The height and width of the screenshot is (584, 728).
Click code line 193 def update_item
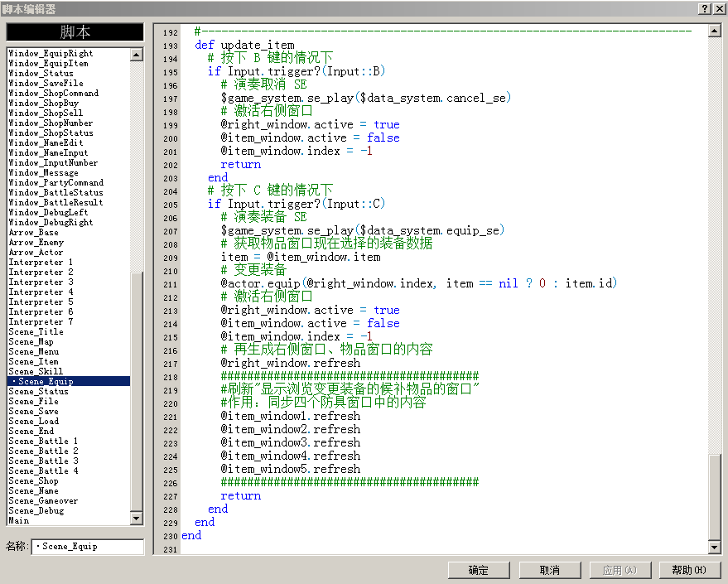click(x=244, y=45)
